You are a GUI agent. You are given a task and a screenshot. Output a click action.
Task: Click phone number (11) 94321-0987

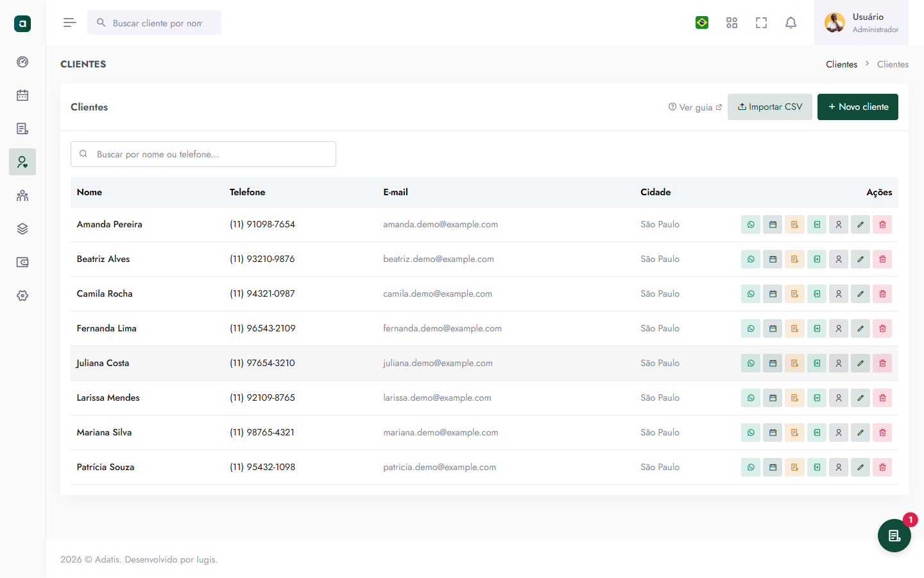coord(262,293)
